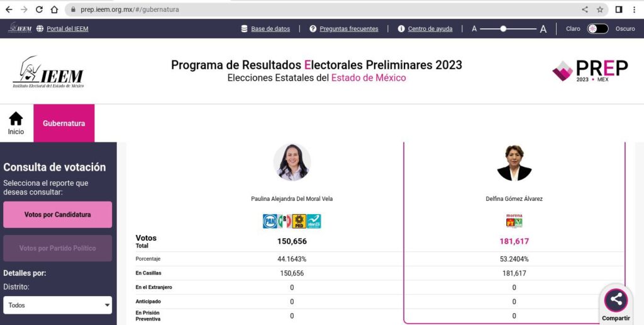This screenshot has width=644, height=325.
Task: Click the Inicio home icon
Action: (x=16, y=118)
